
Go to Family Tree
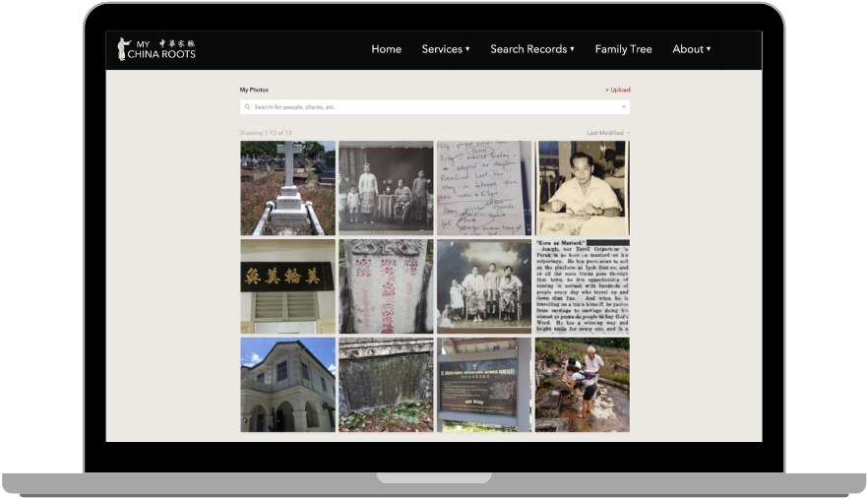coord(623,49)
